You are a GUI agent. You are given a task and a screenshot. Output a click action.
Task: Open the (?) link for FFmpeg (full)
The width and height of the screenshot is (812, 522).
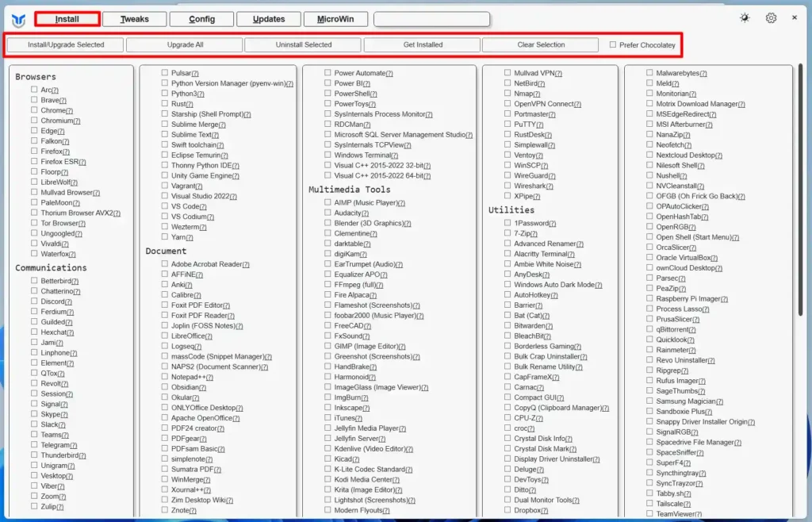[379, 285]
